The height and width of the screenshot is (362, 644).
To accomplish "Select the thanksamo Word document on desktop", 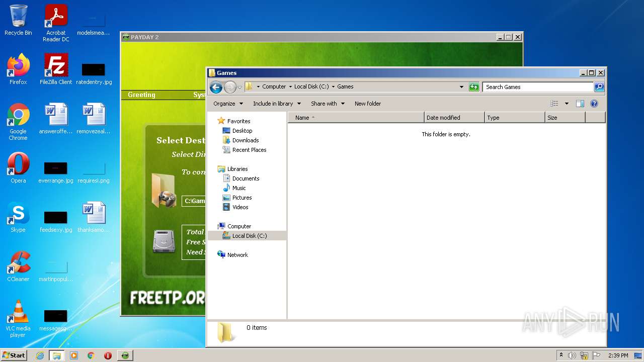I will pos(94,217).
